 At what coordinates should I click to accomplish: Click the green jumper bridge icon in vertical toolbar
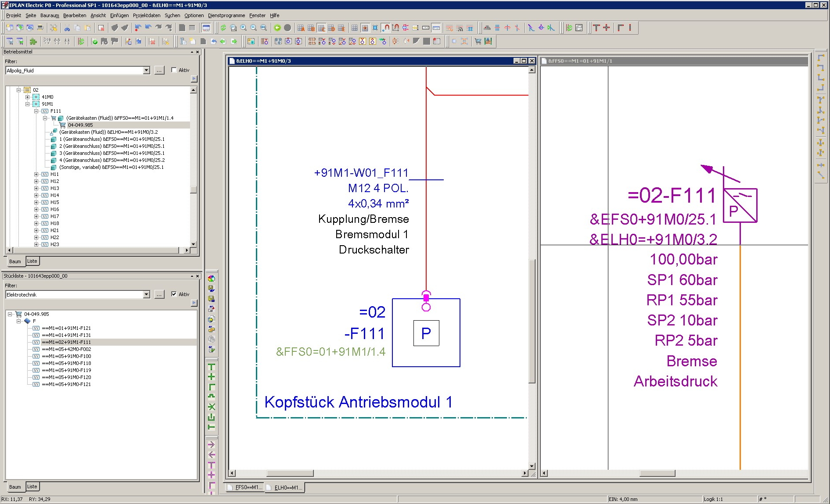tap(211, 397)
